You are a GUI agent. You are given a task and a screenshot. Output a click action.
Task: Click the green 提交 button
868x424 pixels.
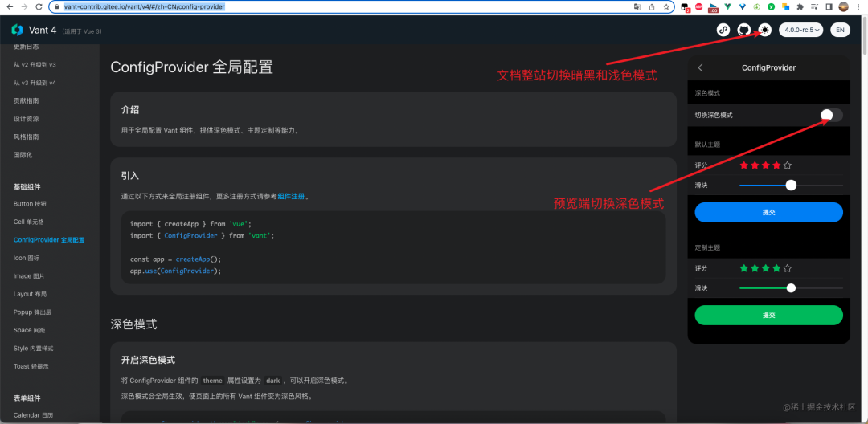[x=769, y=315]
